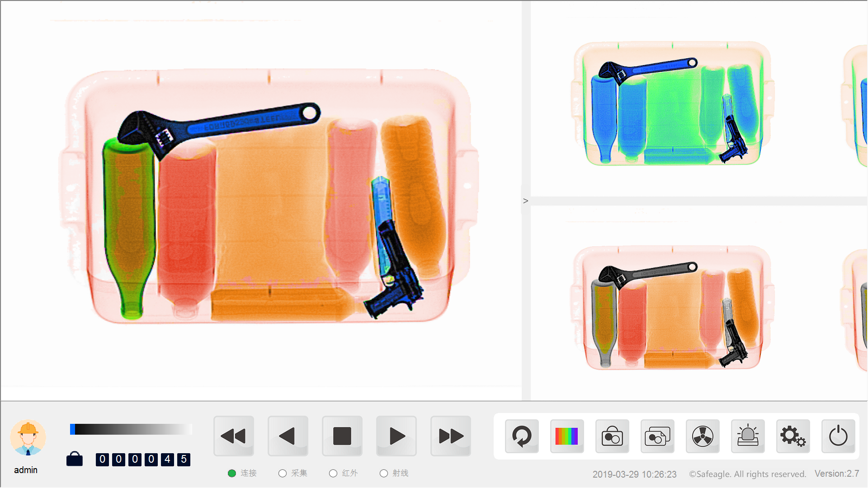
Task: Click the multi-photo capture icon
Action: click(657, 436)
